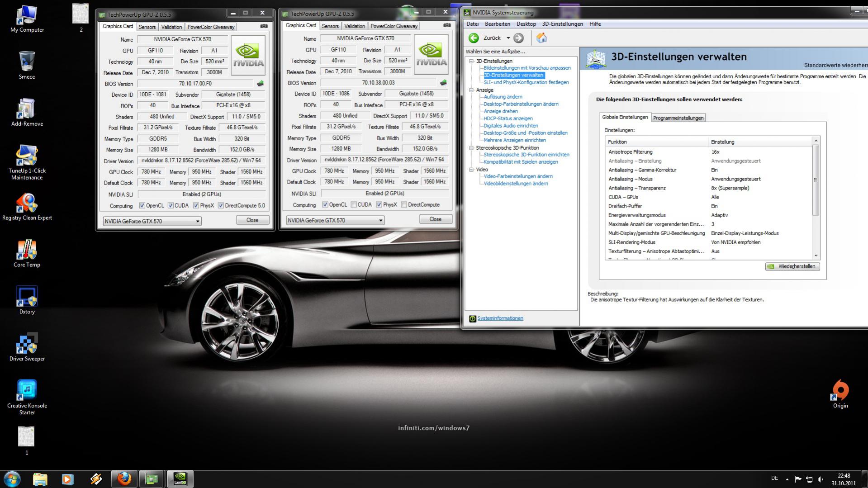
Task: Click the forward arrow in NVIDIA Systemsteuerung
Action: (x=519, y=38)
